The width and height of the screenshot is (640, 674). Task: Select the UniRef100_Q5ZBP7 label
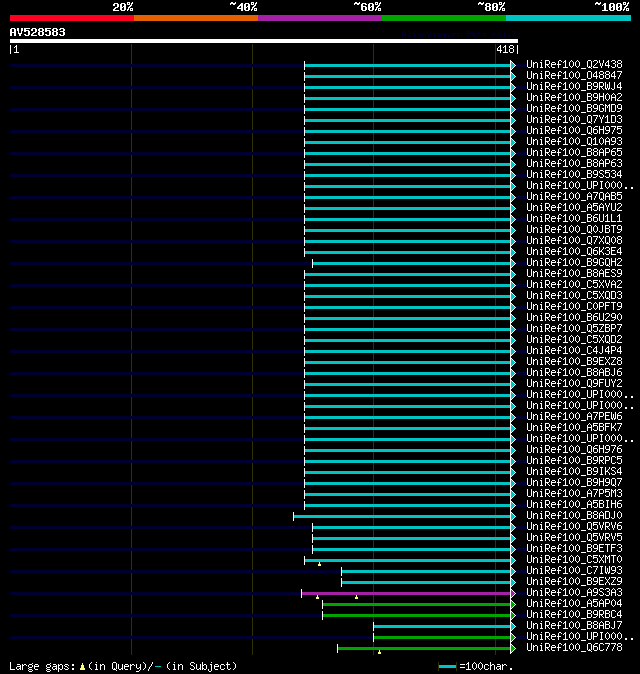tap(574, 328)
